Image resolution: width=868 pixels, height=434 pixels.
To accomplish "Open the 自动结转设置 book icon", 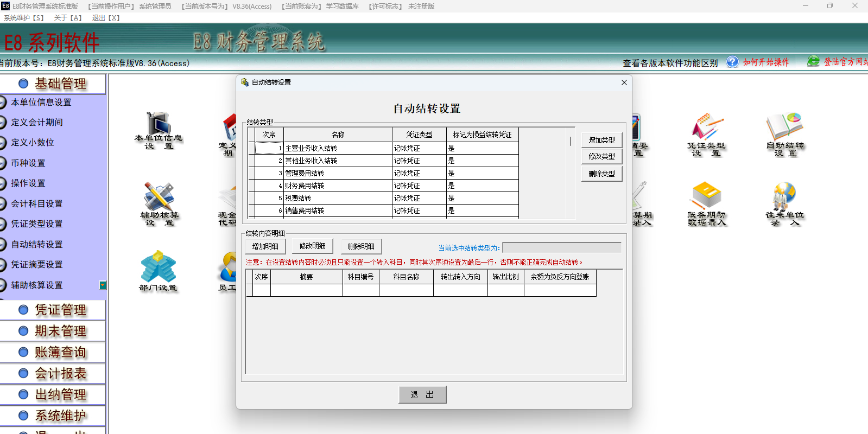I will (784, 127).
